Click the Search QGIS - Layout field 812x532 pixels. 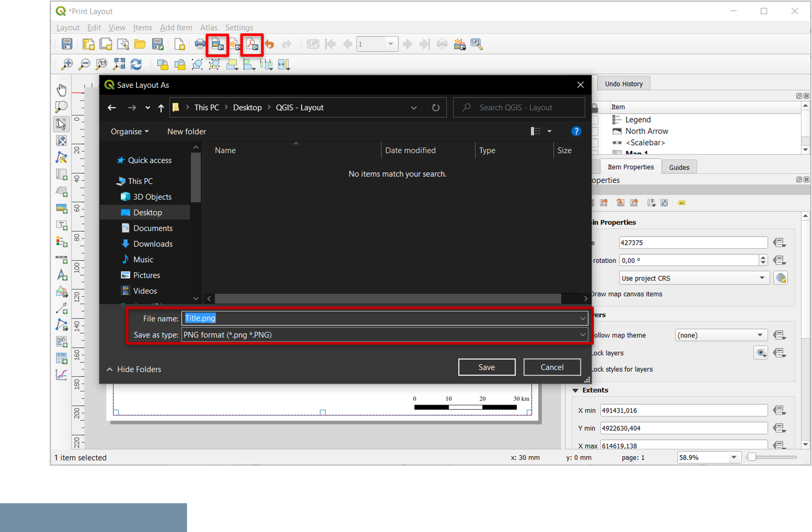pyautogui.click(x=519, y=108)
